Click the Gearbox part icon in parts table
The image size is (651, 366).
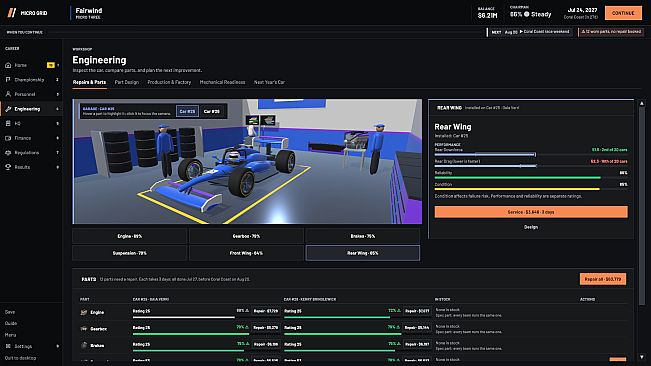click(x=84, y=329)
